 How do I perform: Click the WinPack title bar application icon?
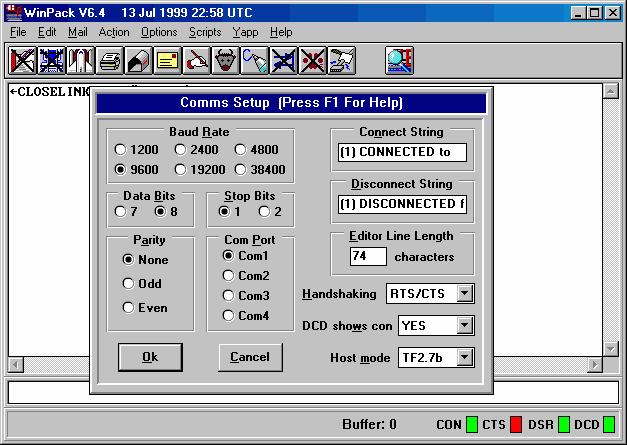pyautogui.click(x=14, y=13)
